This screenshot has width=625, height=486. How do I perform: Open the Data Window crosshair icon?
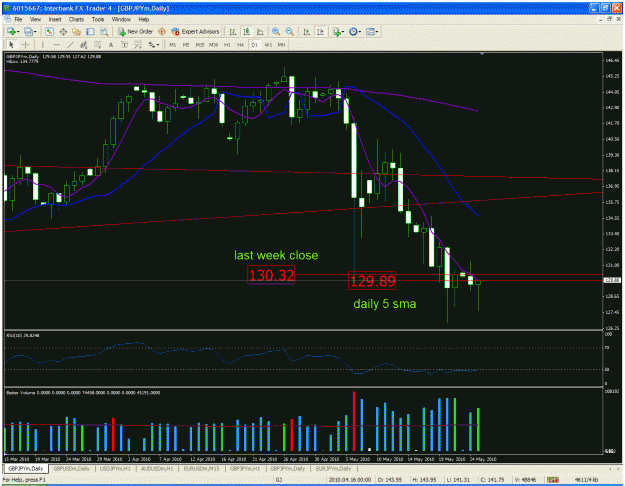[63, 31]
